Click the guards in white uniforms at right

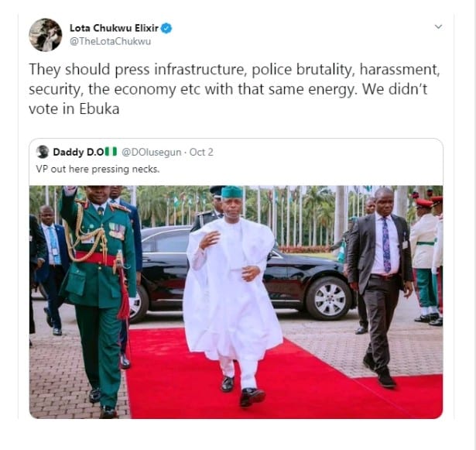click(427, 261)
